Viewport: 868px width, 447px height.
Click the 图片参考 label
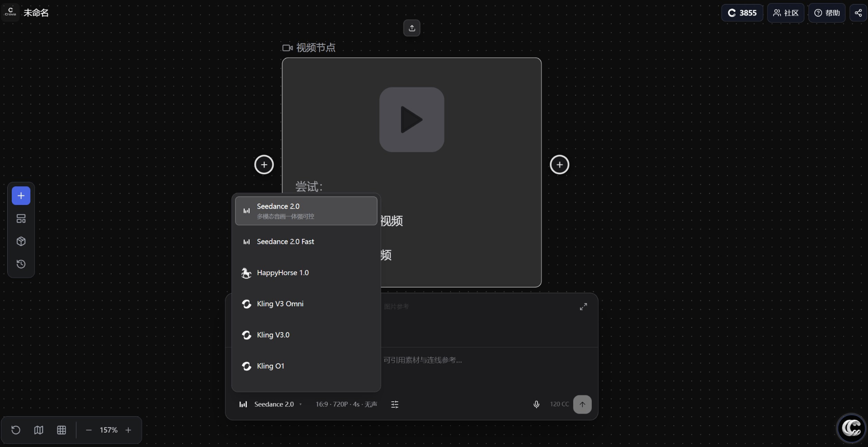(396, 307)
